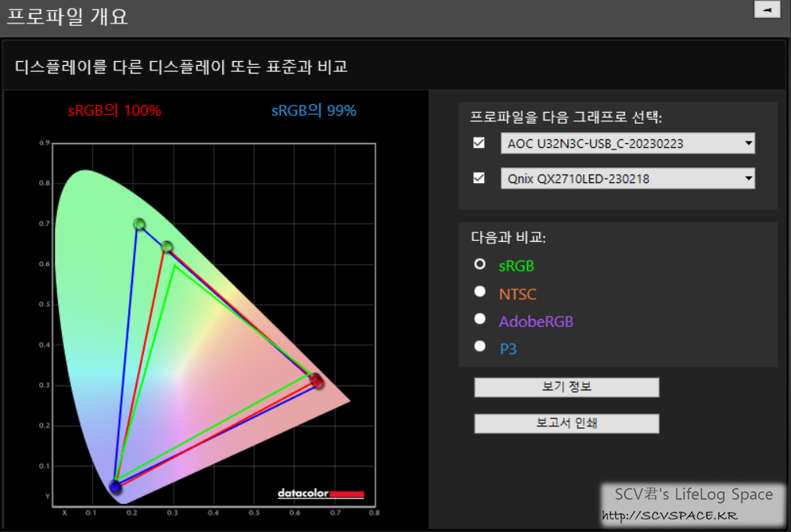
Task: Click the blue 'sRGB의 99%' label
Action: click(314, 110)
